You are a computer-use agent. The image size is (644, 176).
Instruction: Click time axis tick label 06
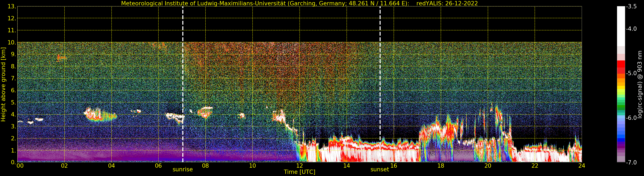tap(159, 166)
